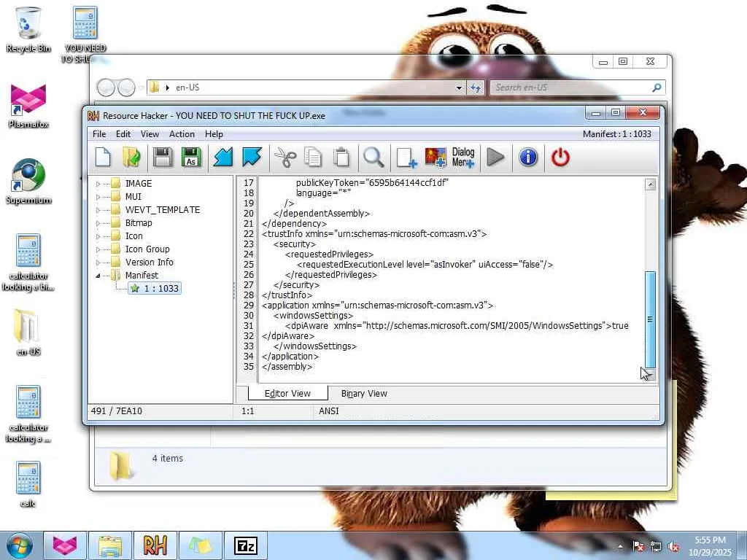Switch to the Editor View tab
This screenshot has height=560, width=747.
tap(287, 393)
